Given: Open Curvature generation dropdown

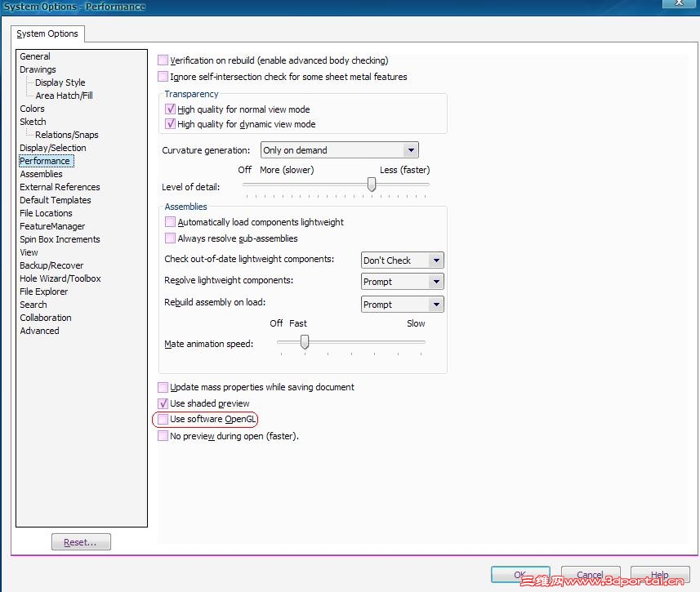Looking at the screenshot, I should (x=339, y=150).
